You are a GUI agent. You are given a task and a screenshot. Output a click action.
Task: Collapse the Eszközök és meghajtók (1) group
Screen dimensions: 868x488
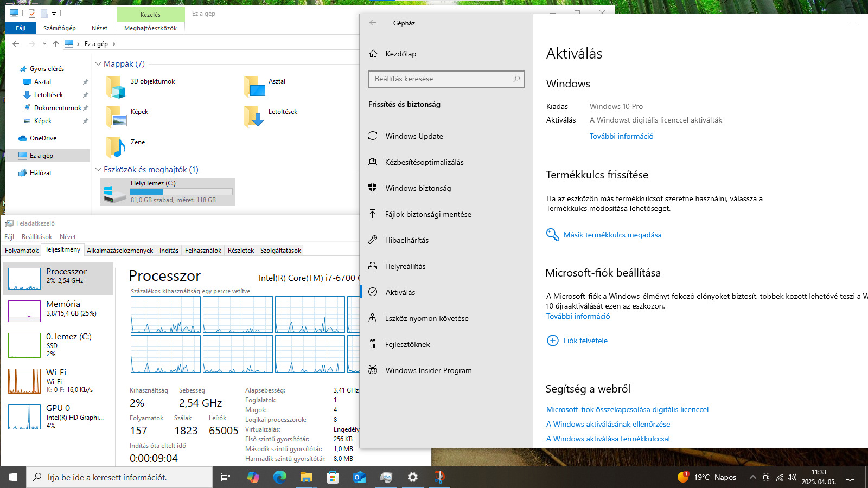point(98,170)
